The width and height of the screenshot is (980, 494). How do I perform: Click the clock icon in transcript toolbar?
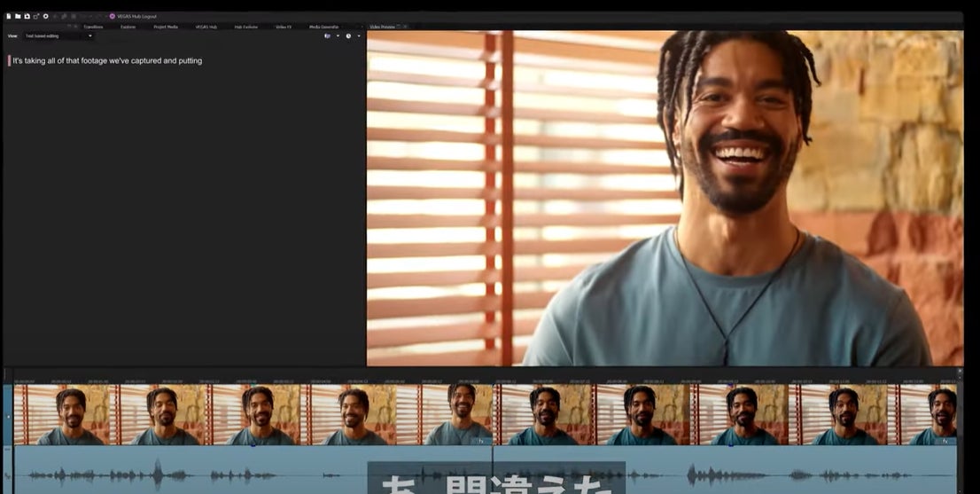point(348,36)
